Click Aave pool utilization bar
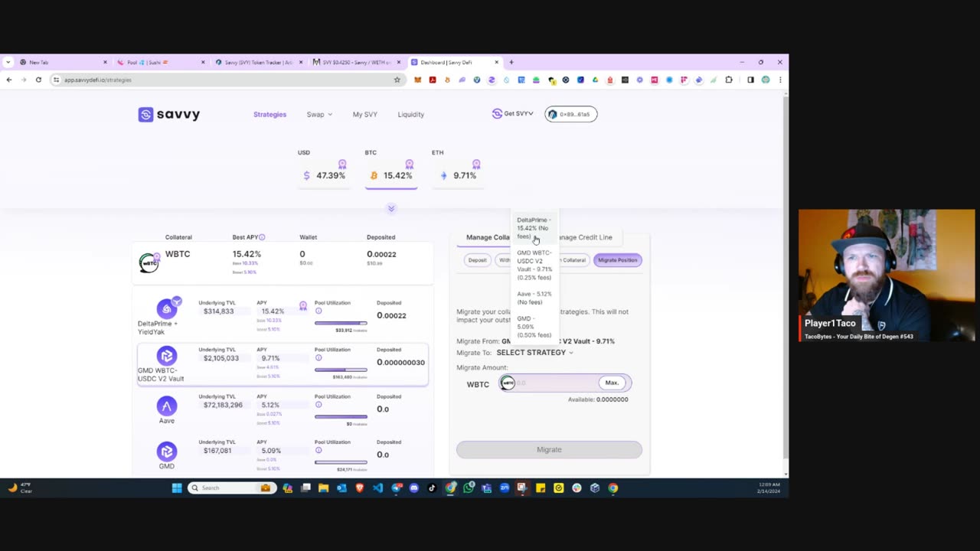The image size is (980, 551). 341,416
